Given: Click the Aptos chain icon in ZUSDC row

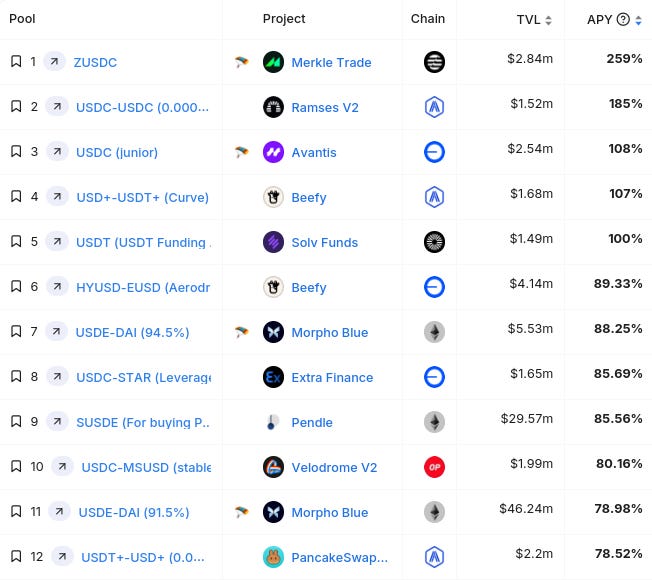Looking at the screenshot, I should pos(434,62).
